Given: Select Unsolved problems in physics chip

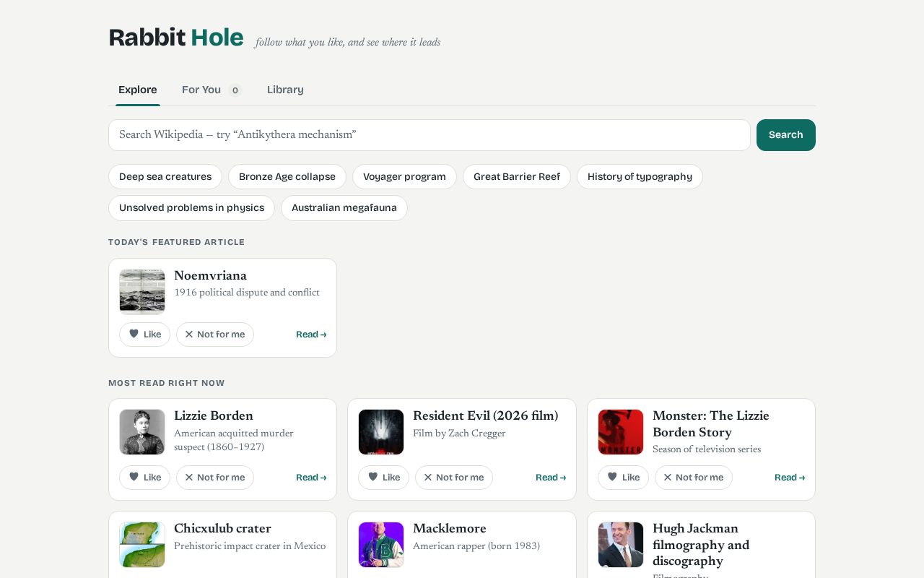Looking at the screenshot, I should [x=191, y=208].
